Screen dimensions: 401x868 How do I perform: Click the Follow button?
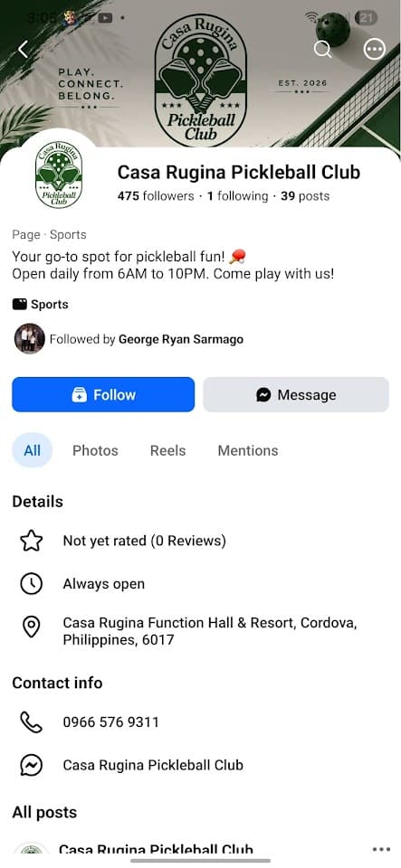coord(103,395)
